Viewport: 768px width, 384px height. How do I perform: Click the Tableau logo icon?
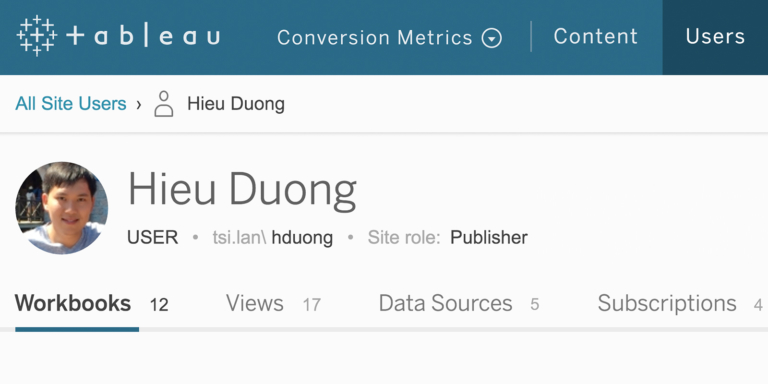[37, 36]
